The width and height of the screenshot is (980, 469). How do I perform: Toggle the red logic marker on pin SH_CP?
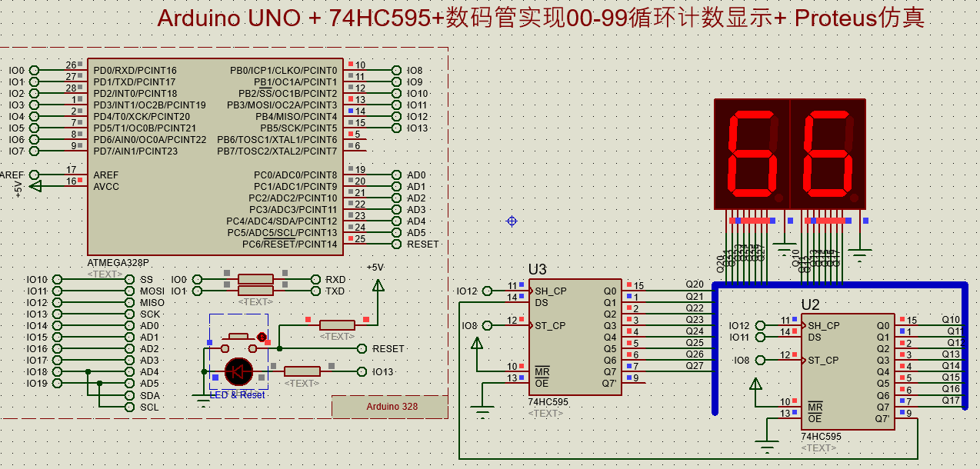[521, 284]
